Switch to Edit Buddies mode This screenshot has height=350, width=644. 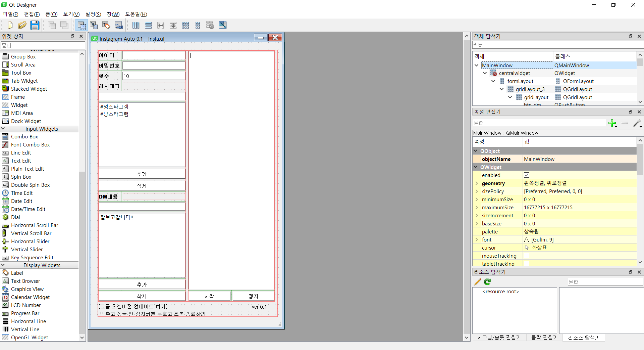106,25
